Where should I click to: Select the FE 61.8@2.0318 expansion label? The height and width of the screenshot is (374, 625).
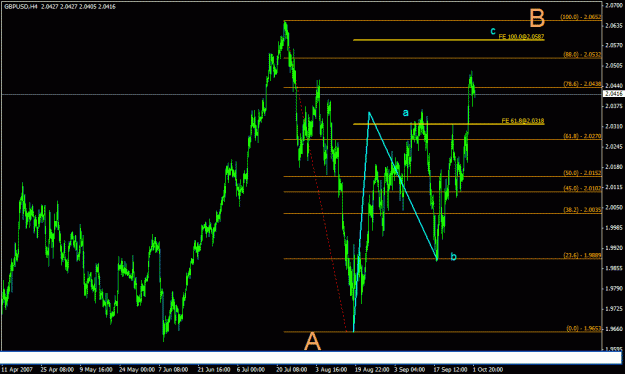[523, 121]
